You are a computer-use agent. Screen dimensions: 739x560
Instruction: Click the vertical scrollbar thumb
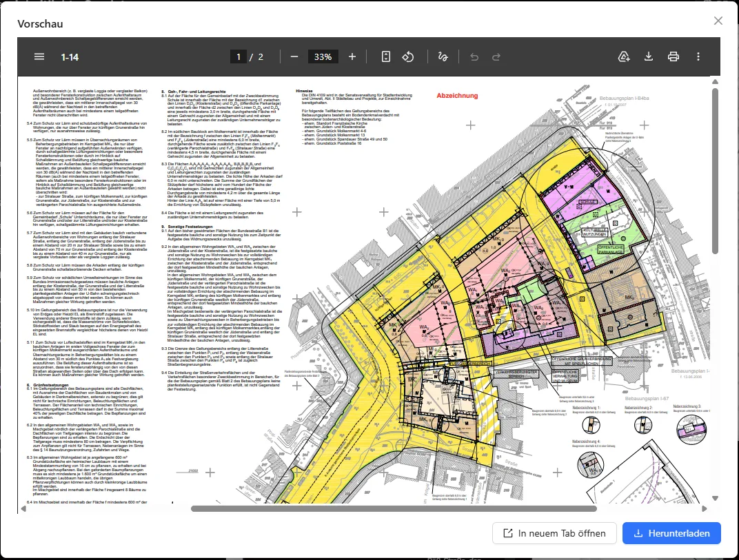click(714, 171)
